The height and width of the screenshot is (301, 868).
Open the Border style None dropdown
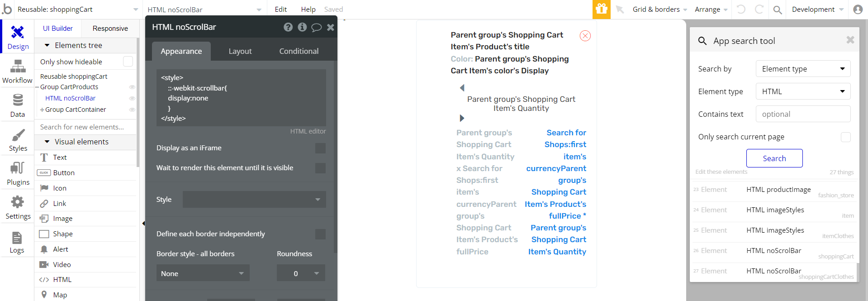tap(203, 273)
